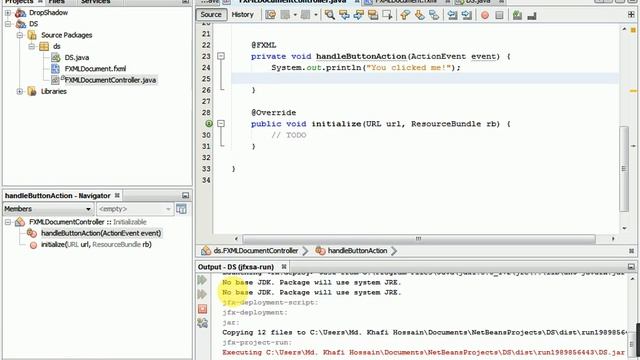Image resolution: width=640 pixels, height=360 pixels.
Task: Select handleButtonAction(ActionEvent event) in Navigator
Action: (x=101, y=233)
